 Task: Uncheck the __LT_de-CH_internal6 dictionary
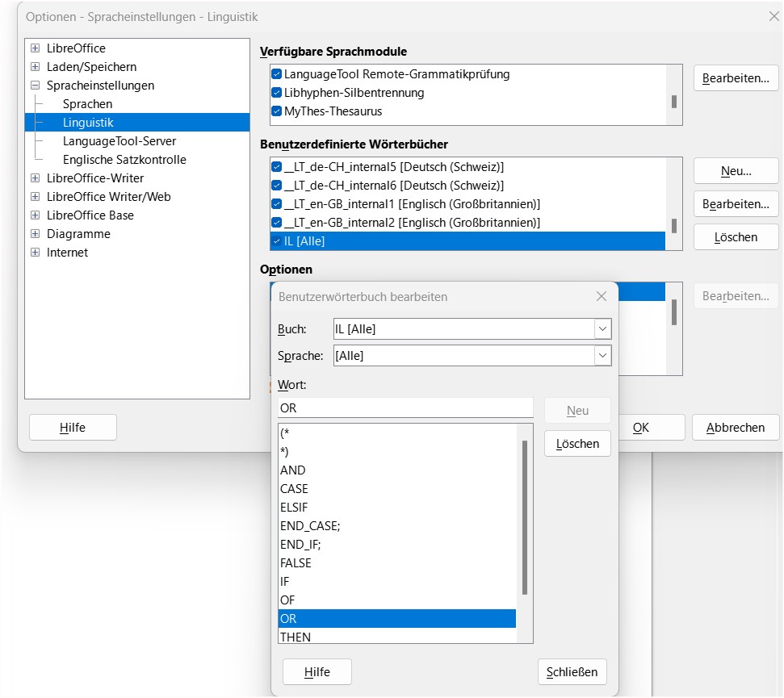276,186
